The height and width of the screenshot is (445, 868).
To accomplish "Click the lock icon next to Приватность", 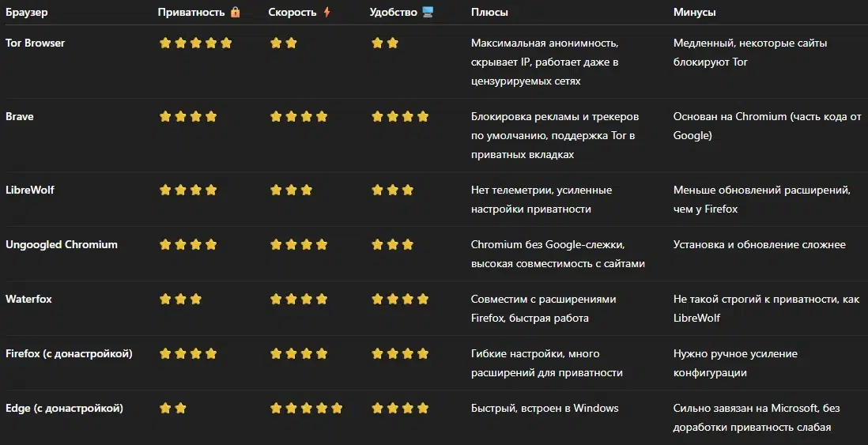I will (x=236, y=12).
